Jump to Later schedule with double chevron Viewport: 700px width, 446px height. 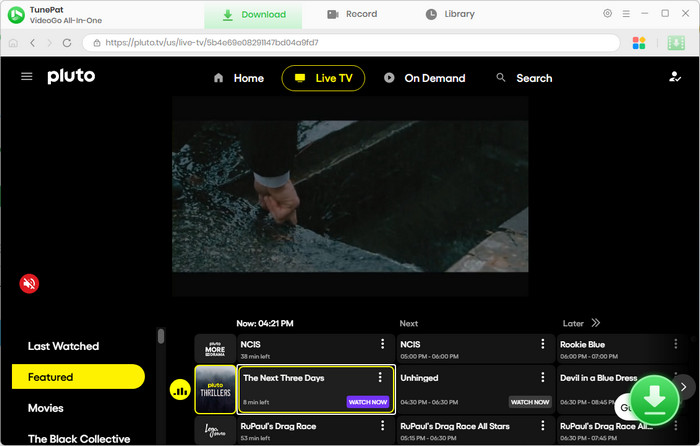(x=596, y=323)
